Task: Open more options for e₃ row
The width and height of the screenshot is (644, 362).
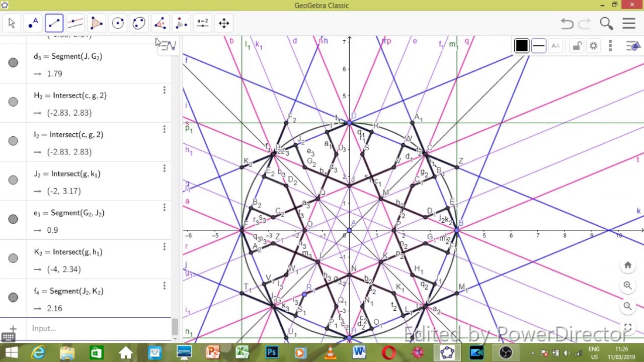Action: coord(164,208)
